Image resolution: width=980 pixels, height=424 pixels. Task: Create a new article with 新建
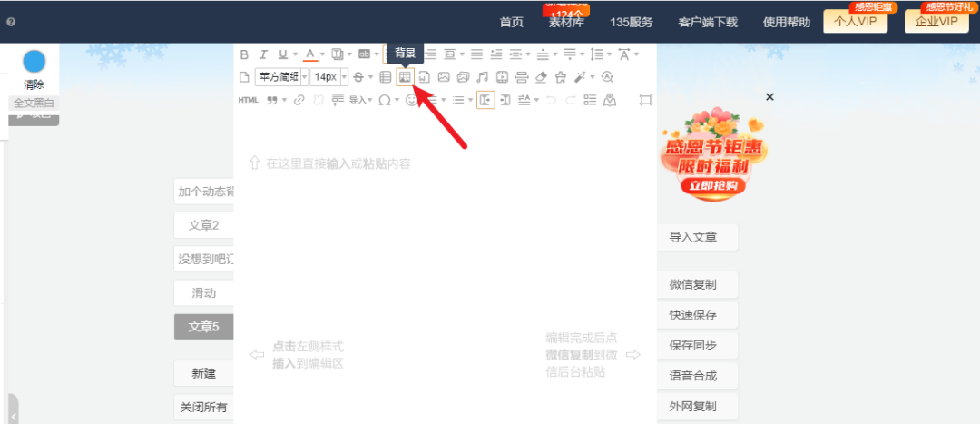204,374
